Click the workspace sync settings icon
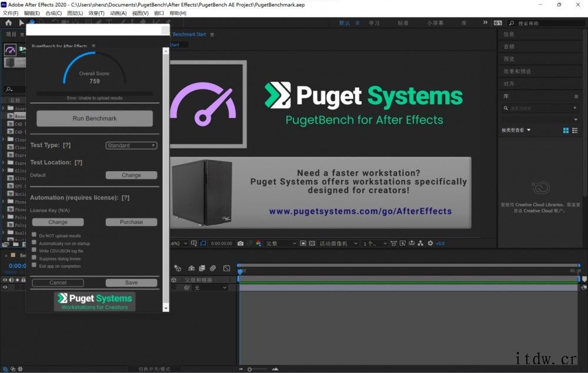 tap(498, 23)
